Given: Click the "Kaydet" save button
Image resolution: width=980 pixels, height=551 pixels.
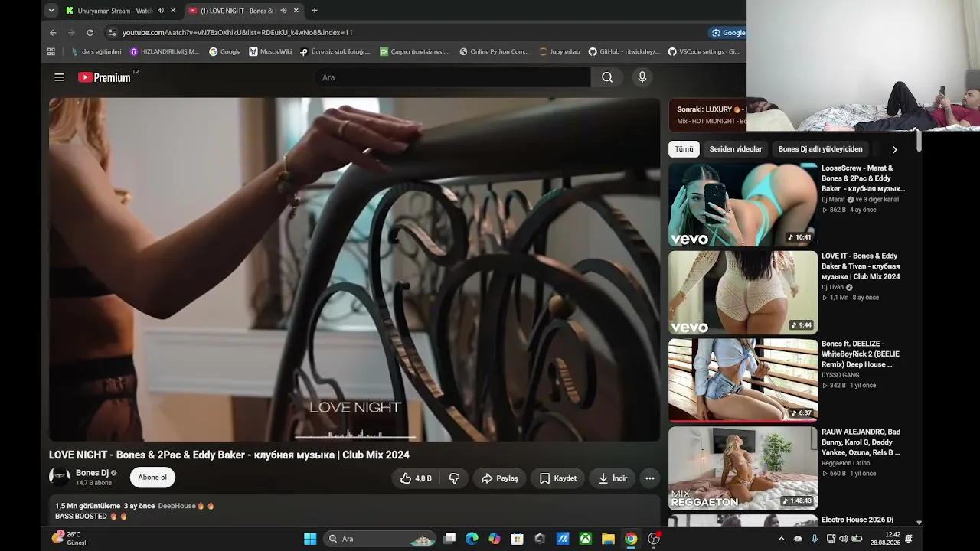Looking at the screenshot, I should [x=557, y=478].
